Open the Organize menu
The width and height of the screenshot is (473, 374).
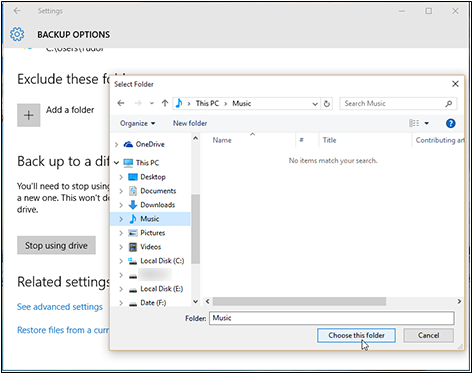[137, 123]
